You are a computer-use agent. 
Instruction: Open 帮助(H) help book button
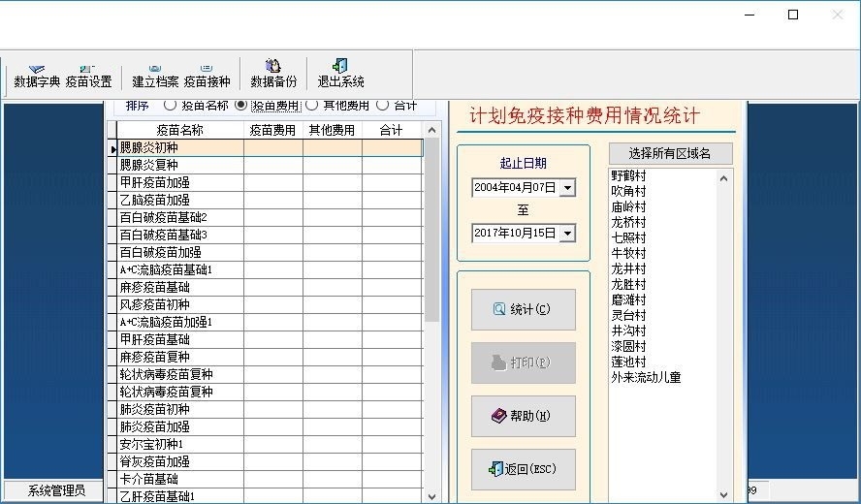pyautogui.click(x=523, y=416)
